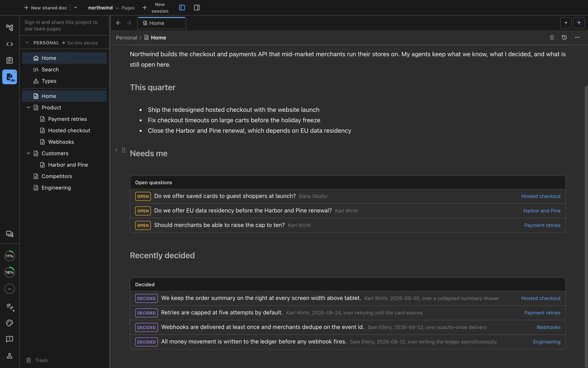
Task: Click the raise the cap to ten question
Action: pos(348,225)
